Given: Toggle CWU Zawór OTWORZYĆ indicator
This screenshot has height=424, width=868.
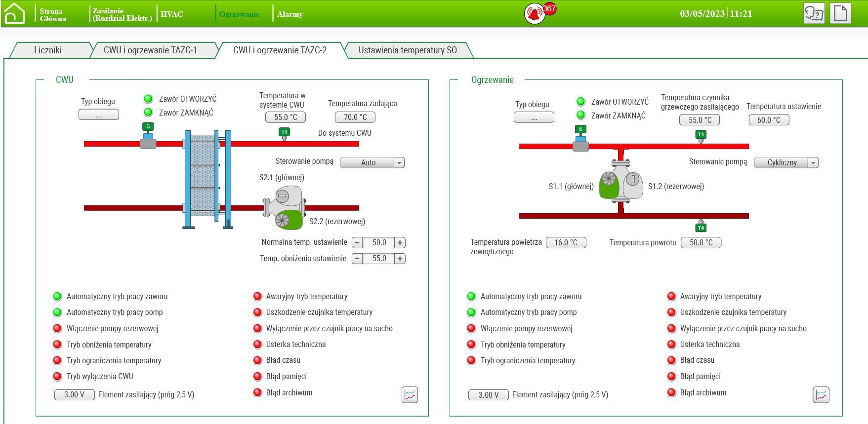Looking at the screenshot, I should tap(148, 99).
